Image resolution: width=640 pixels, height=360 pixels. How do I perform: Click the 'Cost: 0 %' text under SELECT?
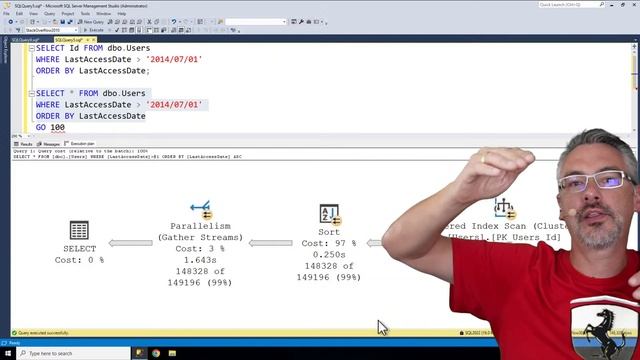pos(79,260)
